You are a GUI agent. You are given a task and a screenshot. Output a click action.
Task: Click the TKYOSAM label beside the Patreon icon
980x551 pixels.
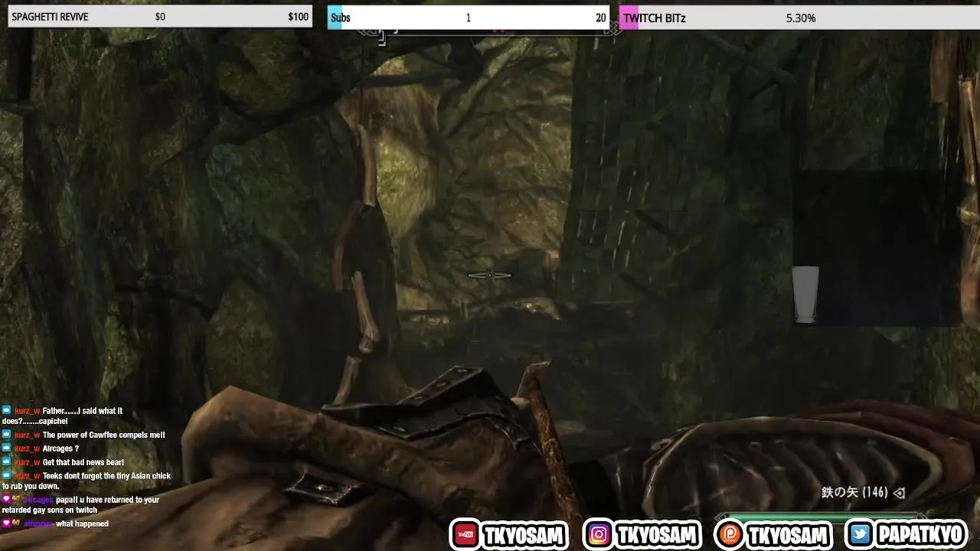click(789, 535)
